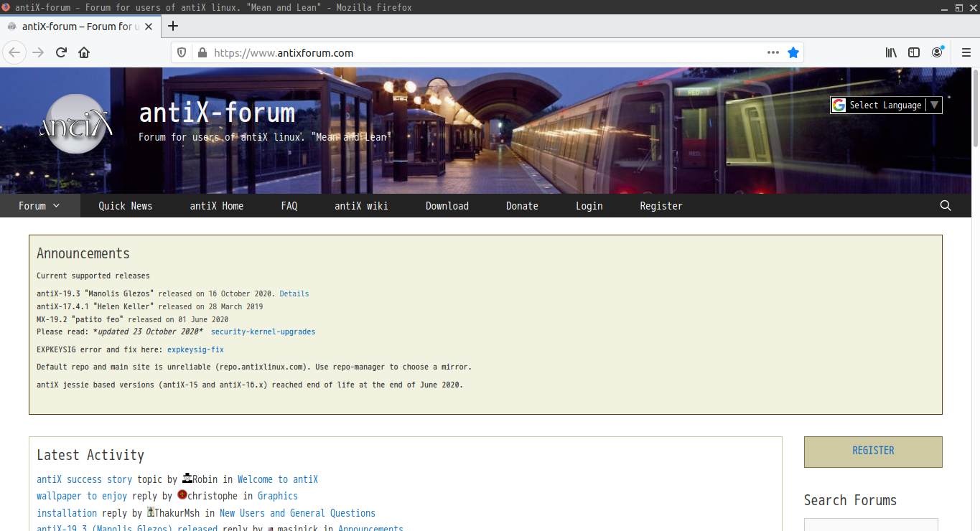Click the Latest Activity heading
Viewport: 980px width, 531px height.
point(90,455)
